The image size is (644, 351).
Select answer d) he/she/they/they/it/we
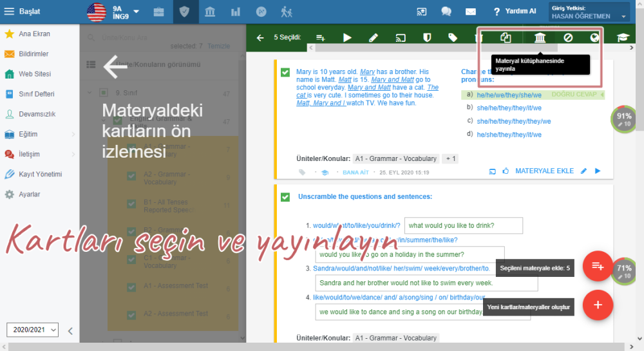pyautogui.click(x=509, y=135)
